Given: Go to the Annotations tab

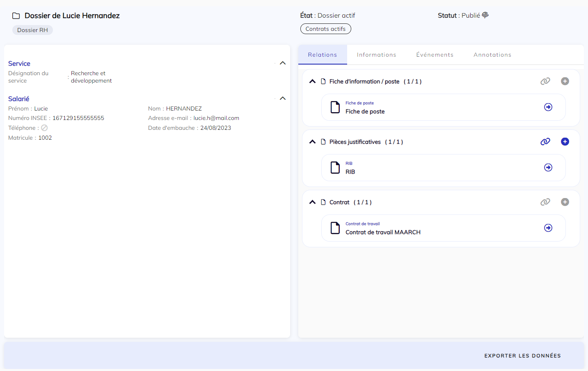Looking at the screenshot, I should click(492, 55).
